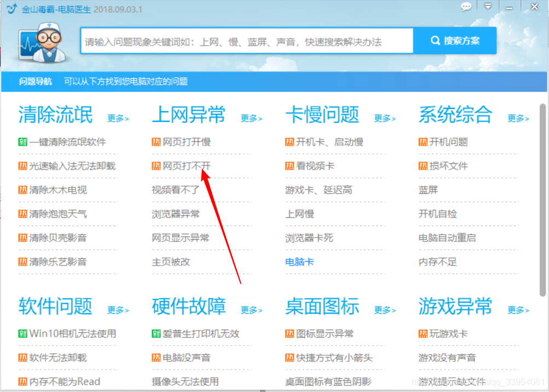Viewport: 549px width, 392px height.
Task: Click 快捷方式有小箭头
Action: [334, 358]
